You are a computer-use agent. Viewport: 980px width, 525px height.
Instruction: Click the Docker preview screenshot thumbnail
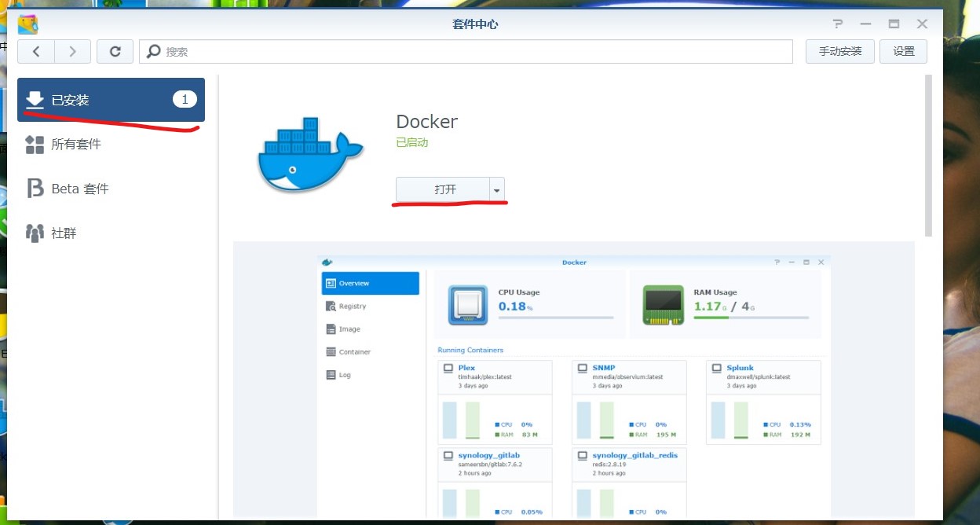574,379
